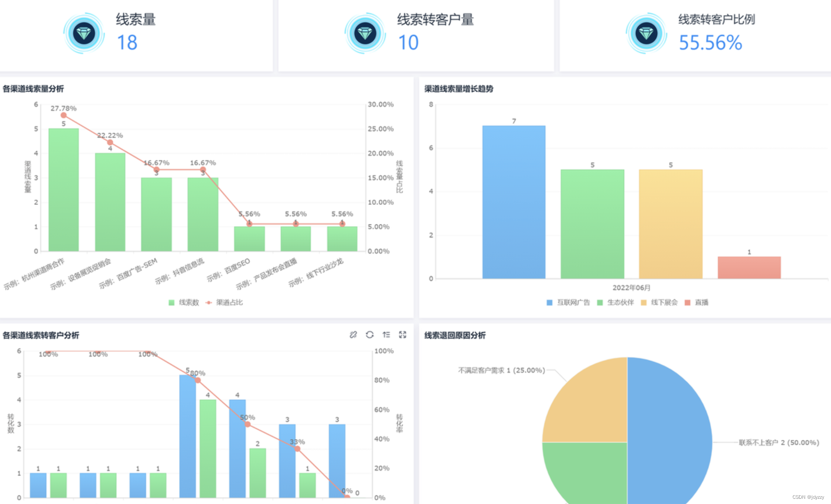Click the diamond icon beside 线索量
831x504 pixels.
click(x=84, y=33)
